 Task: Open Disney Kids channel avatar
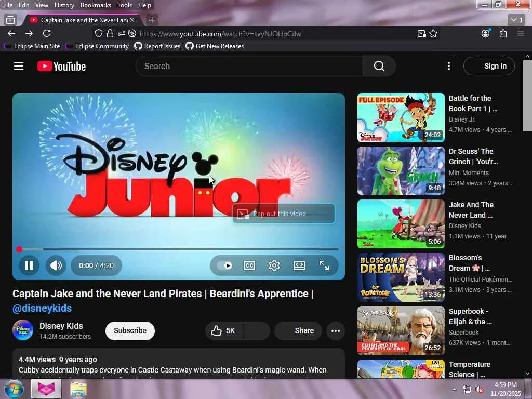23,330
